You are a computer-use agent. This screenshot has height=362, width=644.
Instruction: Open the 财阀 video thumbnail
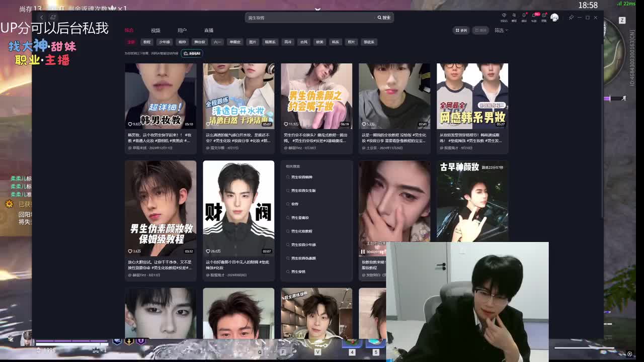238,208
